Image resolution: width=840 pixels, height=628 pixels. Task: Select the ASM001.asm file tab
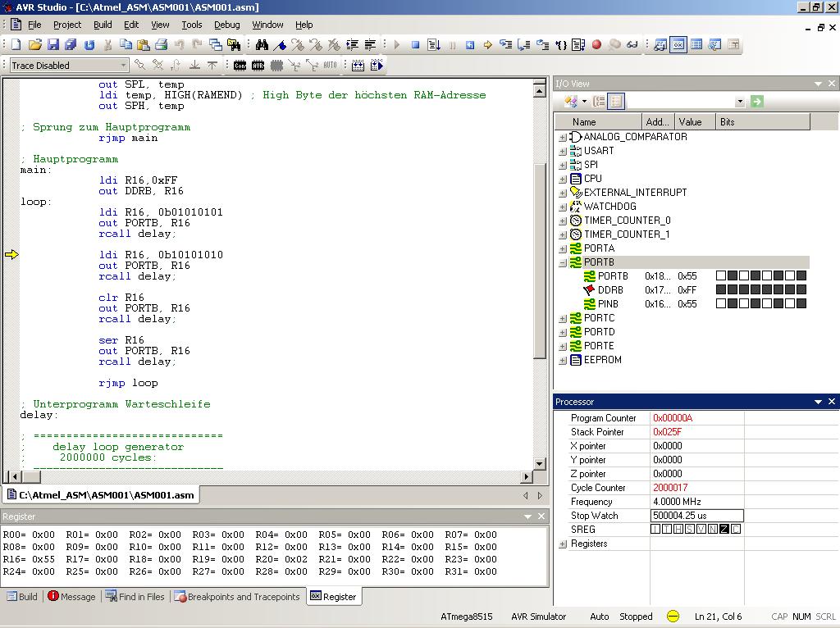[101, 495]
